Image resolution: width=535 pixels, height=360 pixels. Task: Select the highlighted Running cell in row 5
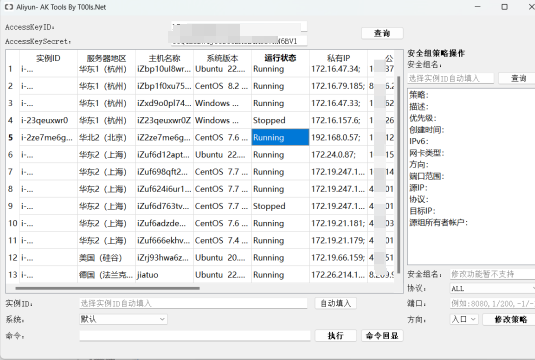coord(280,137)
